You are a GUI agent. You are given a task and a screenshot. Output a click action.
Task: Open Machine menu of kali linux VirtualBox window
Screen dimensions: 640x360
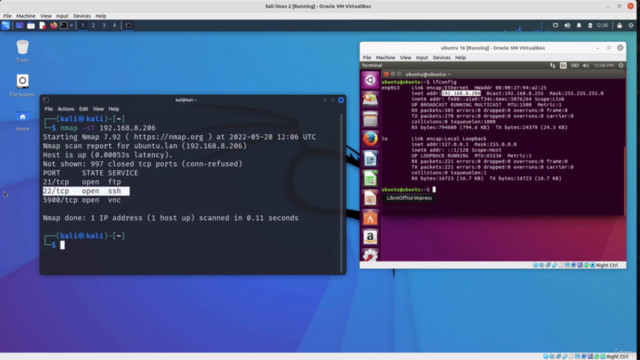26,16
